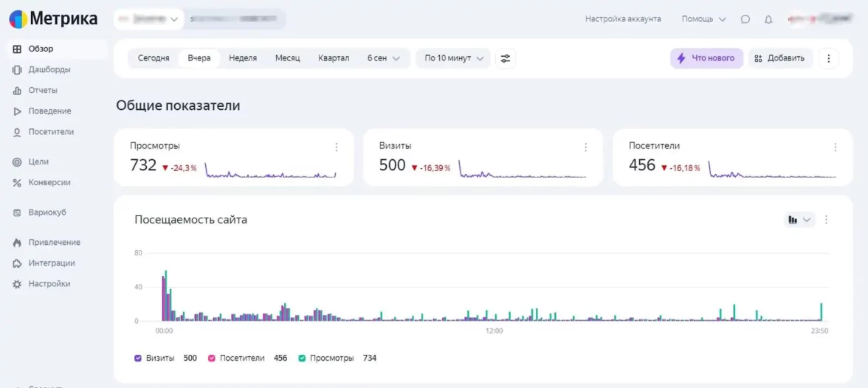Open the notifications bell icon

coord(768,19)
